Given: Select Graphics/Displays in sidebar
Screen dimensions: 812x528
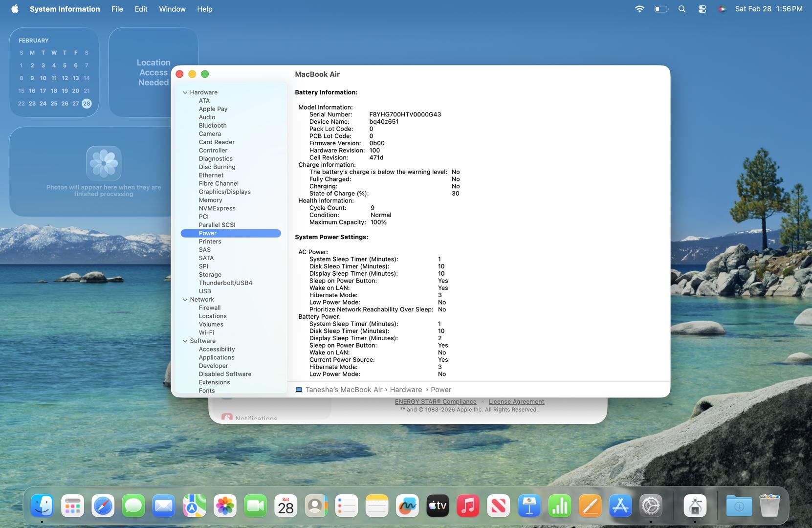Looking at the screenshot, I should pos(224,192).
